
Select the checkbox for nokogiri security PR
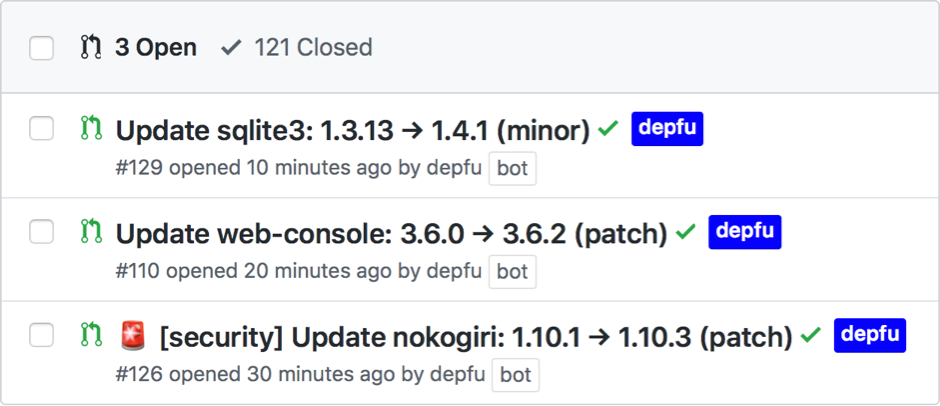click(41, 335)
